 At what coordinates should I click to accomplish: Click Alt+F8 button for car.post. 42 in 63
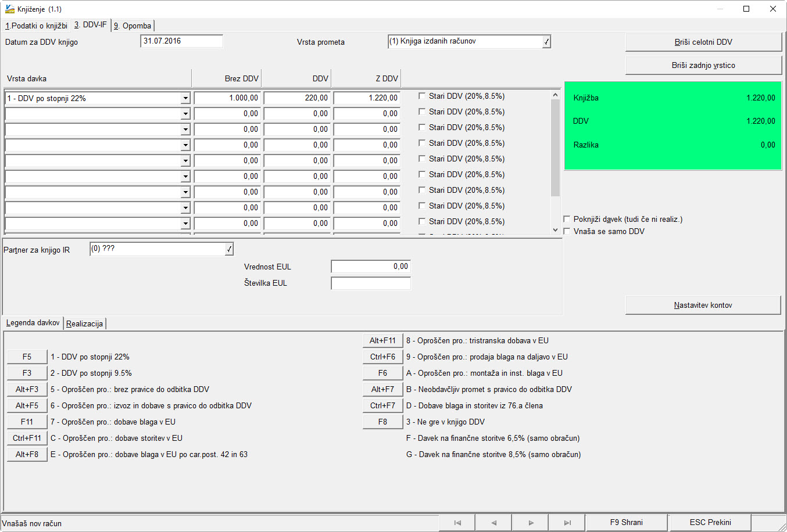[27, 454]
